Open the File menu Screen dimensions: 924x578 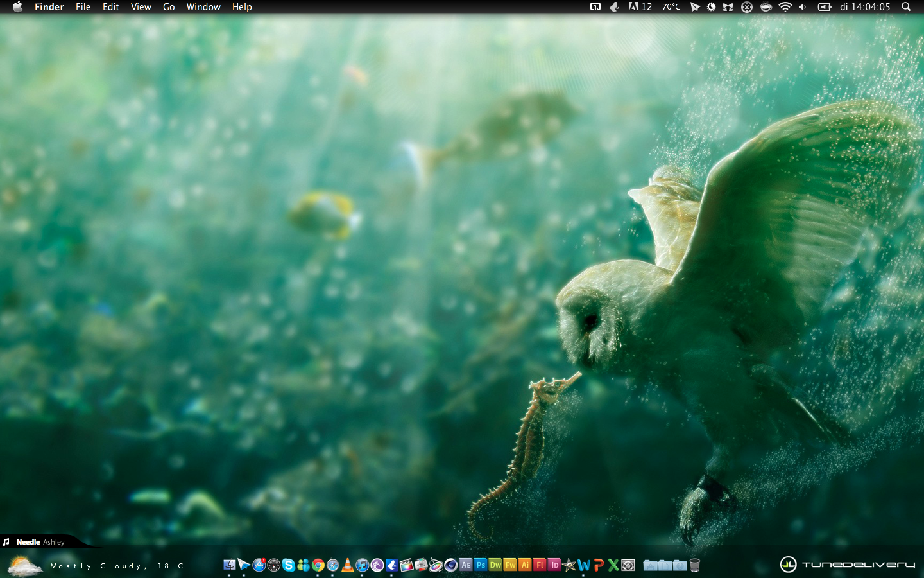83,7
